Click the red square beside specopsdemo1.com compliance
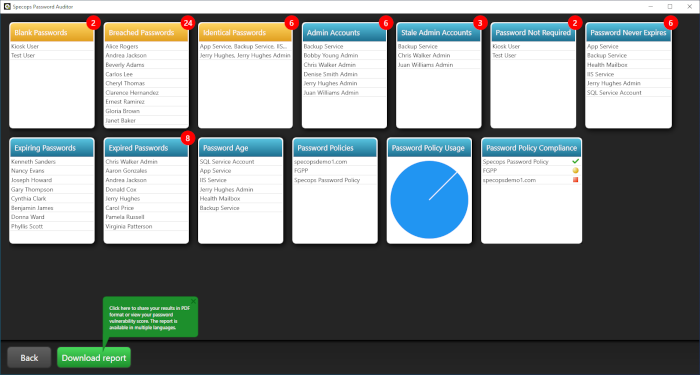 [x=575, y=180]
